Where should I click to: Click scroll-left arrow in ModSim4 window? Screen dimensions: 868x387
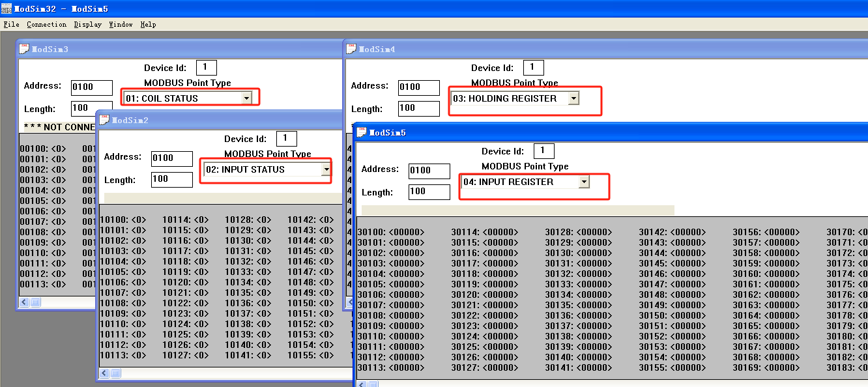(x=349, y=302)
